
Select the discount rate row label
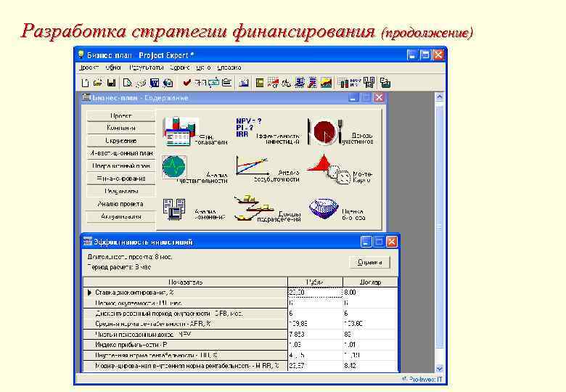coord(134,293)
